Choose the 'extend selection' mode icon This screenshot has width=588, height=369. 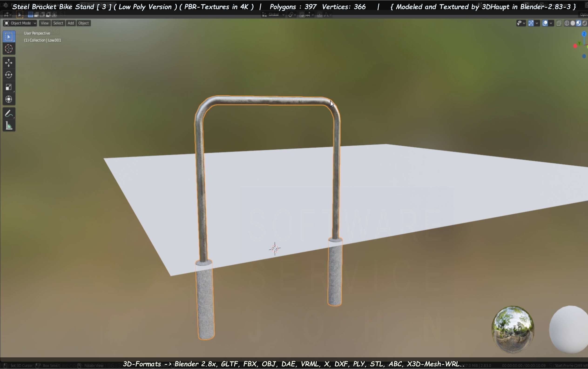pos(36,15)
